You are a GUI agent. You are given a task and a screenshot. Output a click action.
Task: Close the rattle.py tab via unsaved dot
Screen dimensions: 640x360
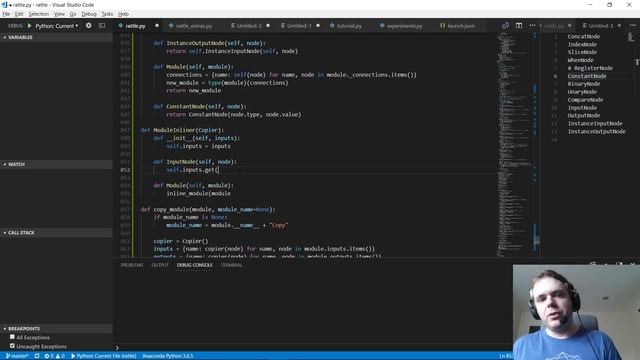[157, 26]
